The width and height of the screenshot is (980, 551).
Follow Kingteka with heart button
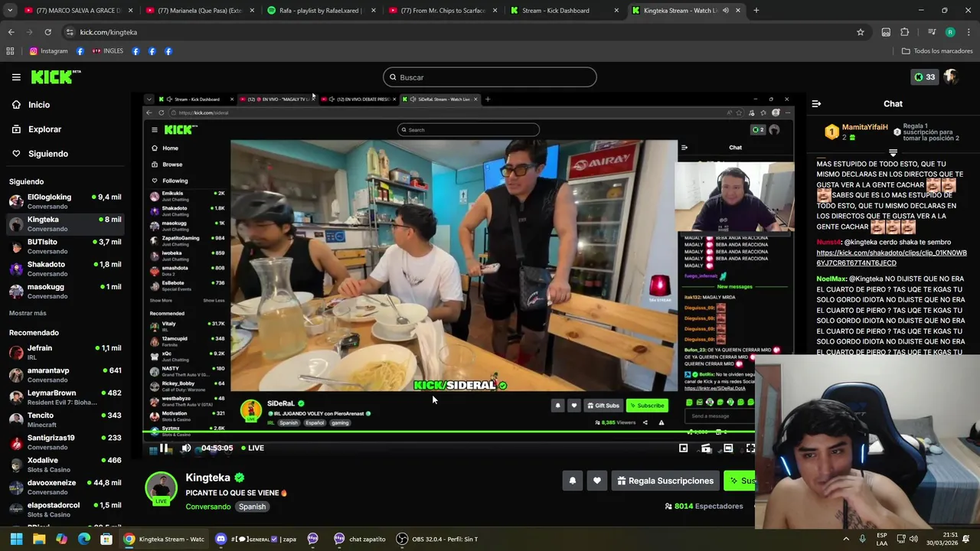point(597,481)
